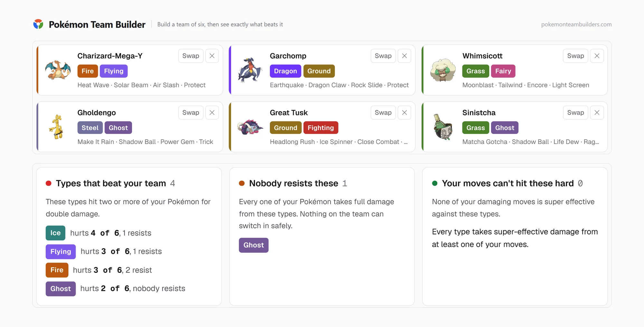Click the Gholdengo name heading
This screenshot has height=327, width=644.
coord(97,113)
